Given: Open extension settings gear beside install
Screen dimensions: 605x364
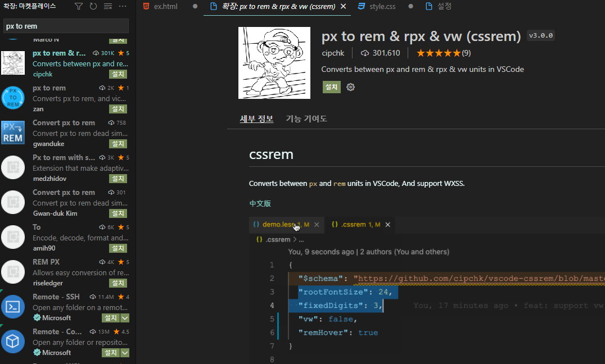Looking at the screenshot, I should coord(350,87).
